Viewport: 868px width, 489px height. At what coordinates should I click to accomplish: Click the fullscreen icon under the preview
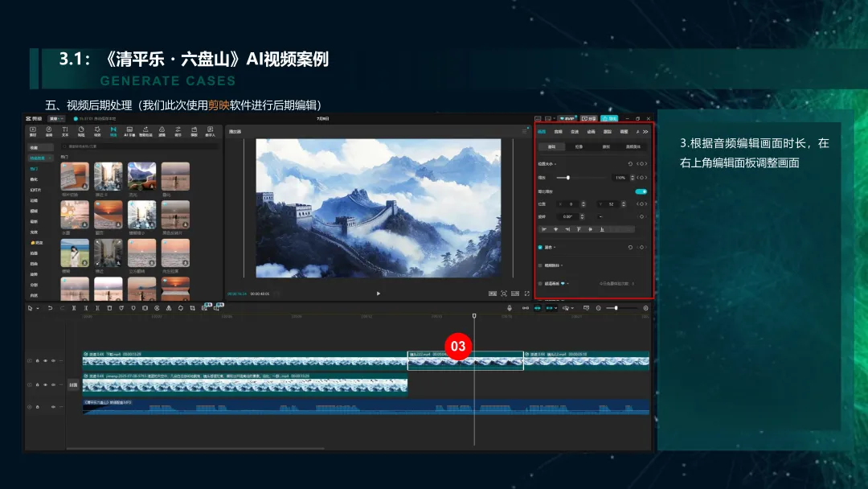click(x=527, y=294)
